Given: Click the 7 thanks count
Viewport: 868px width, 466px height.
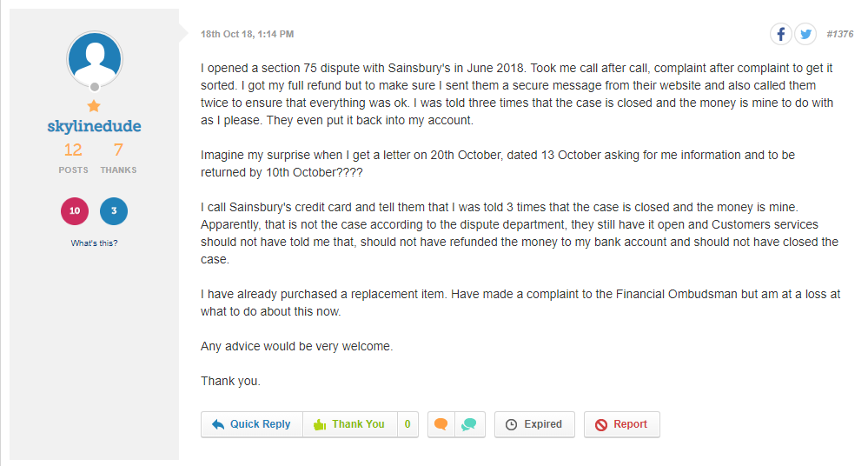Looking at the screenshot, I should point(118,151).
